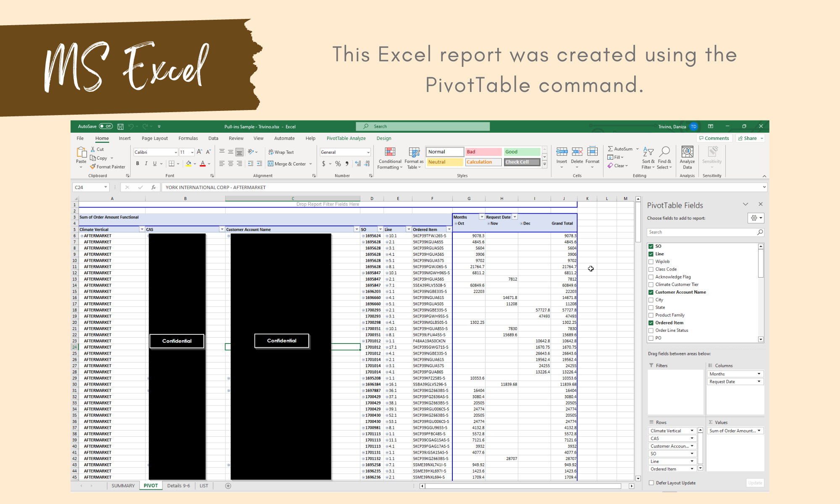Screen dimensions: 840x504
Task: Click the Analyze Data icon
Action: point(687,152)
